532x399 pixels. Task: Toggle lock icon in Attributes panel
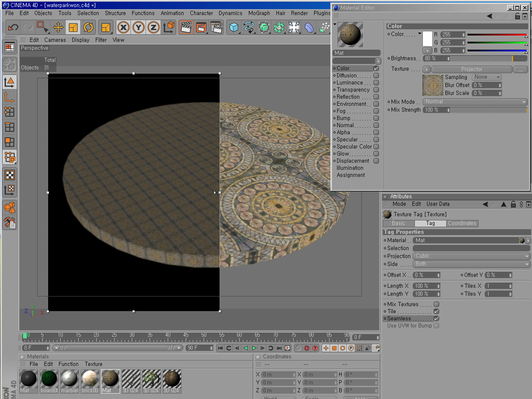click(x=513, y=204)
